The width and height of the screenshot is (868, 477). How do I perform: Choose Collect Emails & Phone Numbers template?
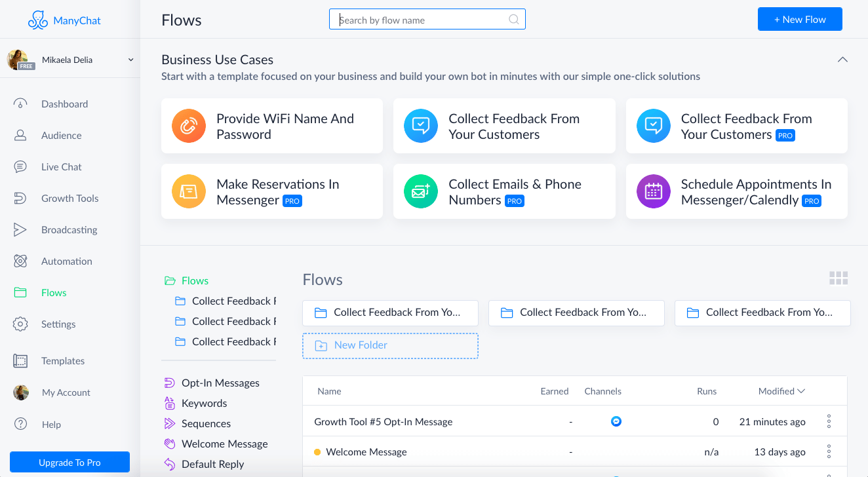click(x=504, y=191)
